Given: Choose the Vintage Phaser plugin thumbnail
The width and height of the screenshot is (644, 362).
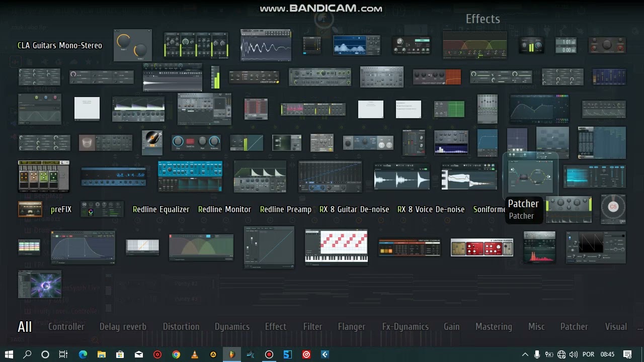Looking at the screenshot, I should 482,247.
